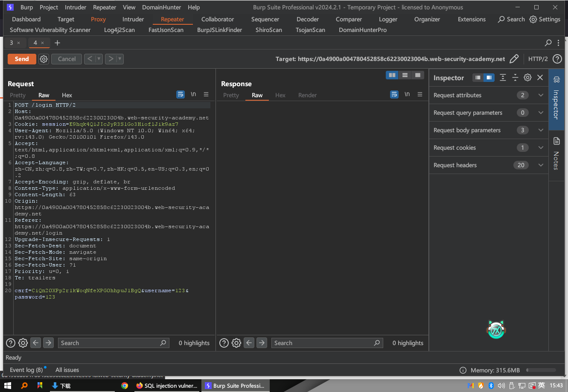Switch Request view to Pretty
The height and width of the screenshot is (392, 568).
(x=18, y=95)
